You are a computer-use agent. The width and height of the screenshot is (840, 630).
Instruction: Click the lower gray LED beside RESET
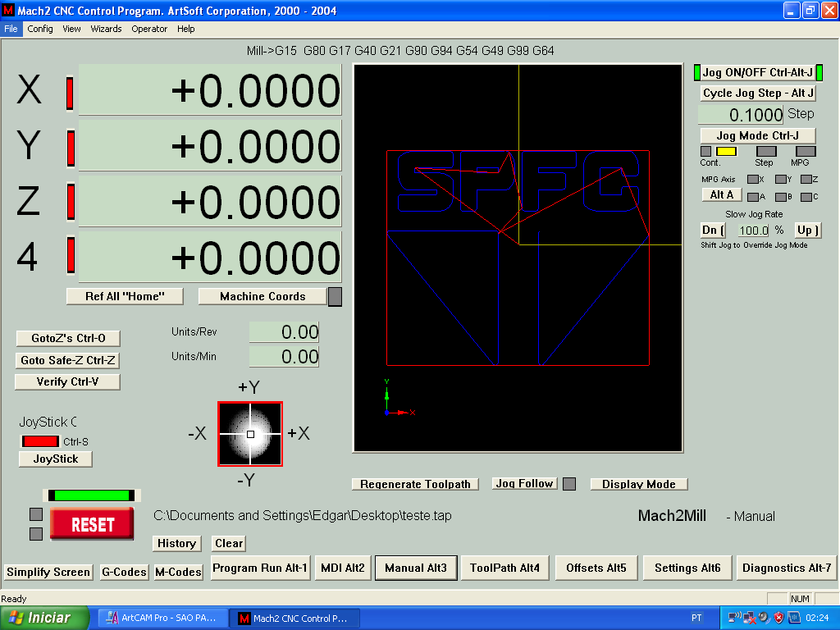36,534
